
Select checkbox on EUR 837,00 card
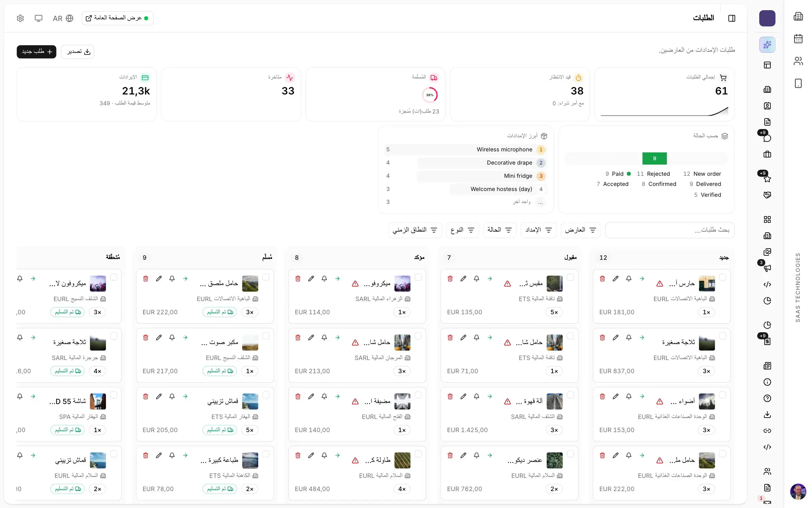click(723, 336)
